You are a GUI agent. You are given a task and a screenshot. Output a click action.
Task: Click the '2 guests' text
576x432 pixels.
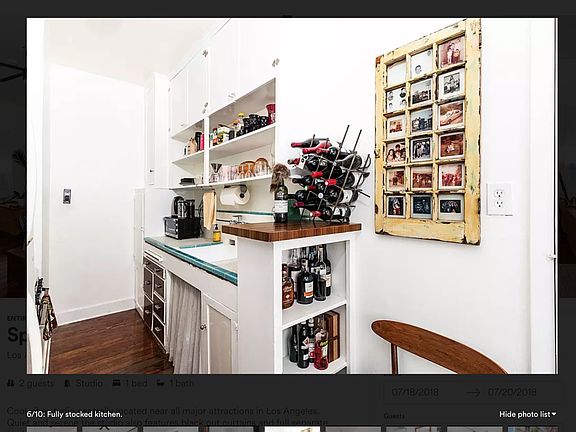click(36, 384)
